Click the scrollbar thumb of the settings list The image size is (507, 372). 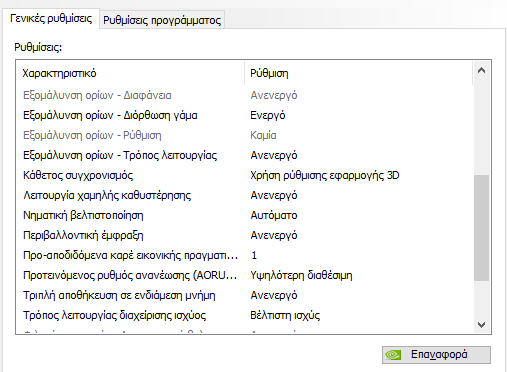(x=481, y=228)
